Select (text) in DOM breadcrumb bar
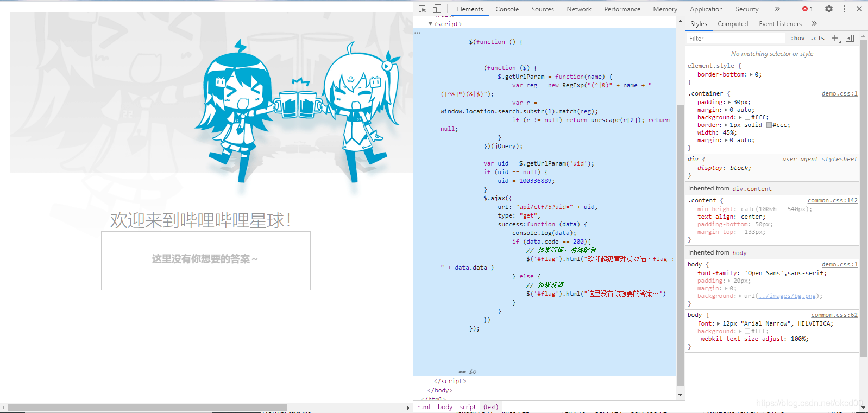This screenshot has height=413, width=868. pyautogui.click(x=490, y=407)
